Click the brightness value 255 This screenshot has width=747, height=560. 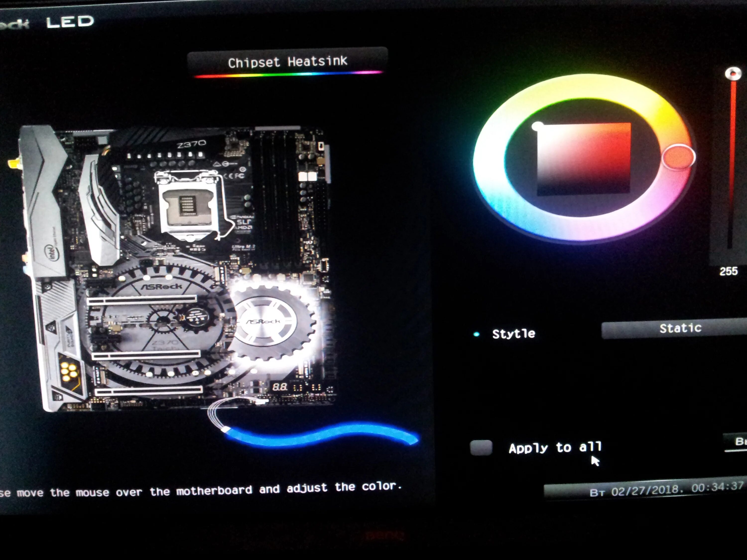click(728, 271)
